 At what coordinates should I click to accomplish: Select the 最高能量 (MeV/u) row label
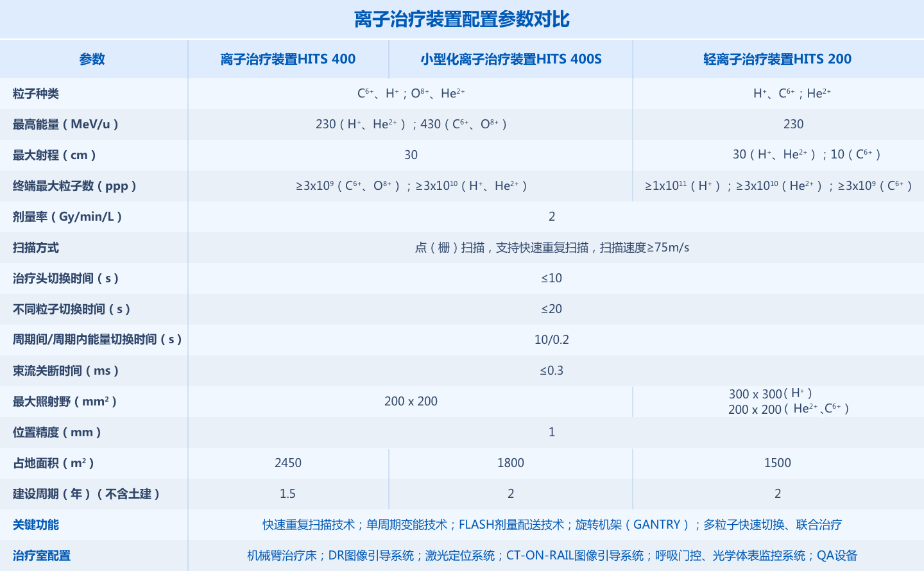click(x=65, y=124)
